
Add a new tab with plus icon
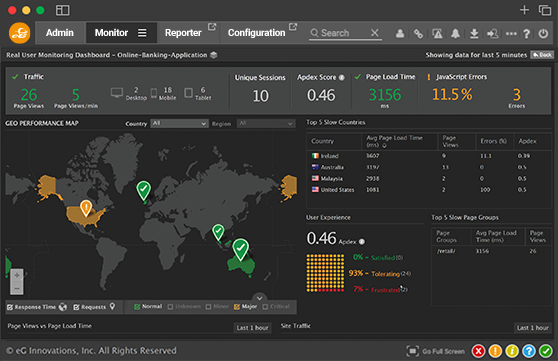[x=524, y=10]
